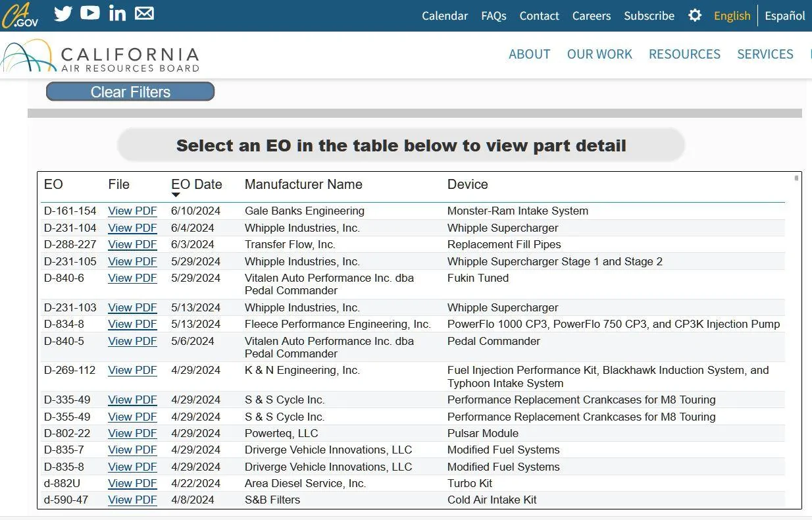Open View PDF for D-231-105

tap(132, 261)
